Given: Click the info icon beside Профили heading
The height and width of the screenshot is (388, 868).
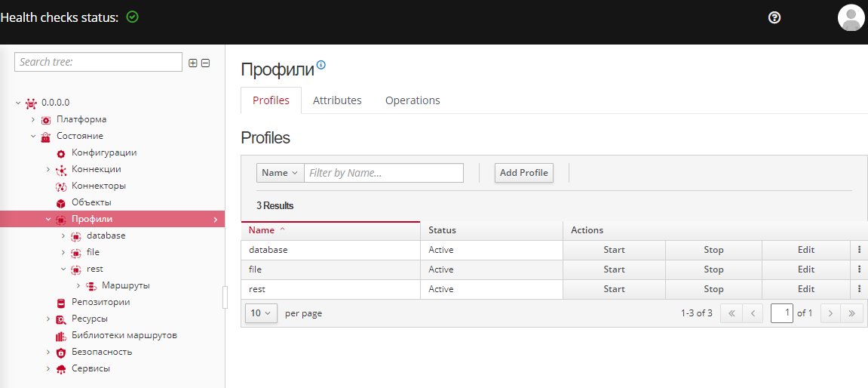Looking at the screenshot, I should (x=321, y=66).
